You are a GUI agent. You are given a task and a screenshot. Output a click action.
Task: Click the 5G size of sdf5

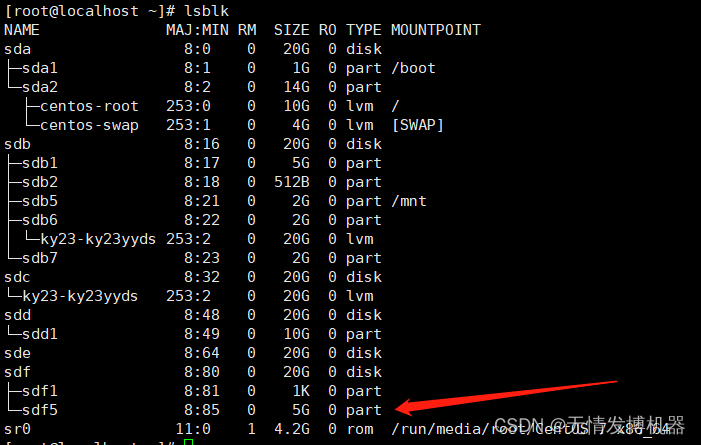pos(301,410)
